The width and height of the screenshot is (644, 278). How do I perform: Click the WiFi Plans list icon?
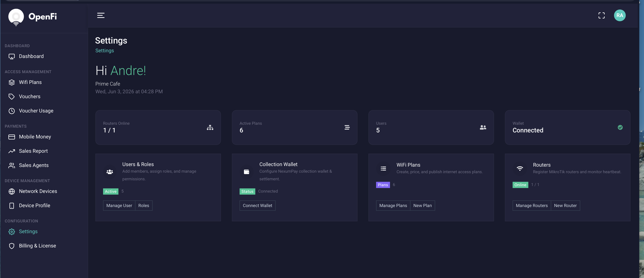383,168
